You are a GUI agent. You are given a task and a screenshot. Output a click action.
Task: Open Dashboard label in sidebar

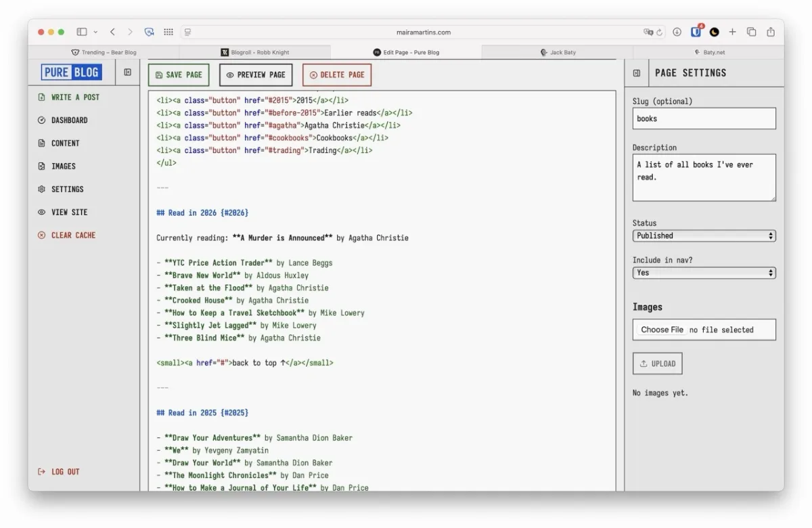click(x=70, y=120)
